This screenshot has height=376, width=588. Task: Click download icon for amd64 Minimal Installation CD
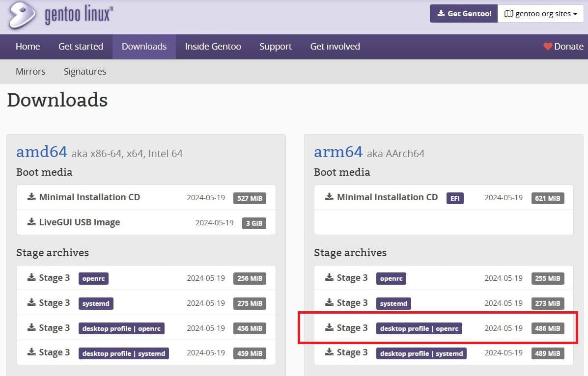pyautogui.click(x=31, y=198)
